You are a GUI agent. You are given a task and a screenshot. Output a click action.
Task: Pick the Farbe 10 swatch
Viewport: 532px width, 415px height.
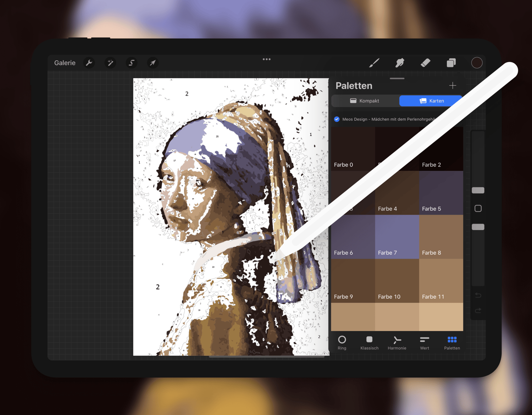pyautogui.click(x=397, y=281)
